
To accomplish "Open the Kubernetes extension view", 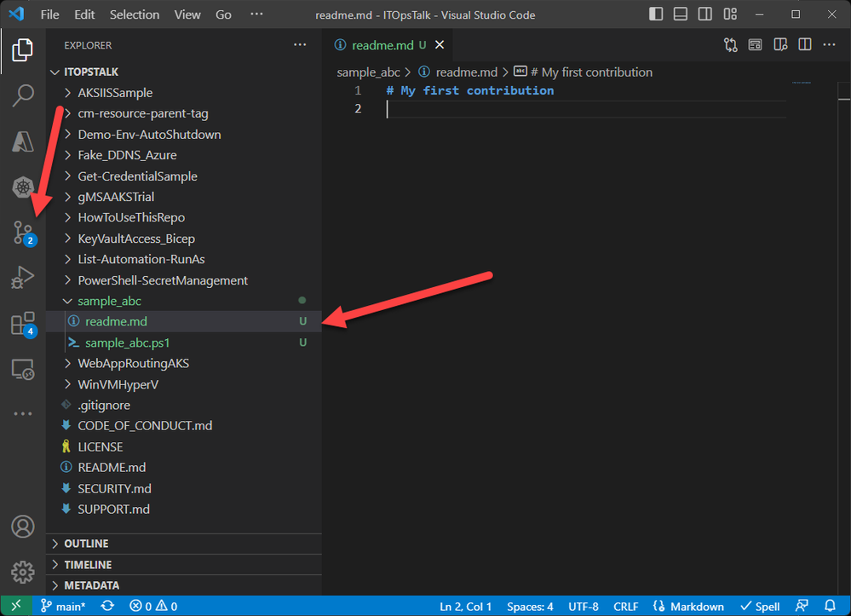I will pyautogui.click(x=22, y=187).
